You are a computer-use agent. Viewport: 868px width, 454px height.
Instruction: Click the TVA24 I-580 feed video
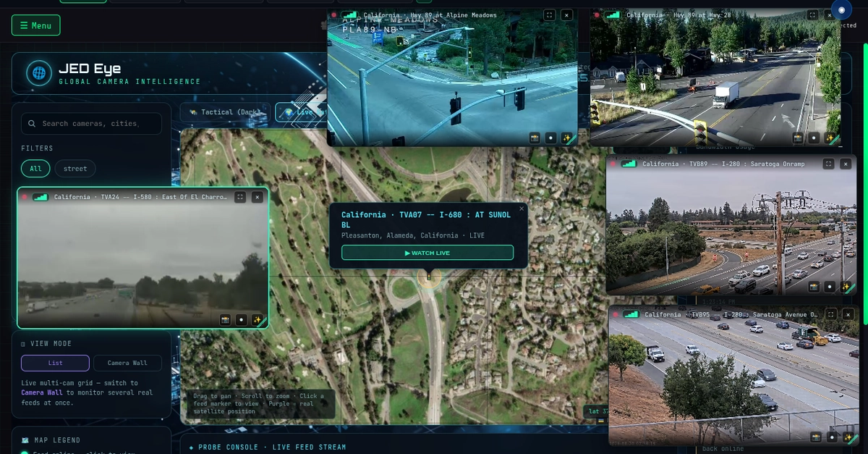142,257
